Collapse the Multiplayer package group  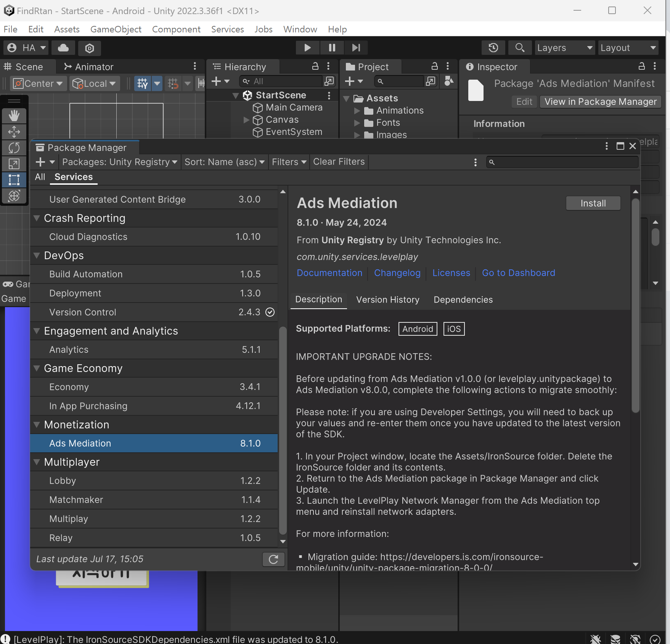point(37,462)
